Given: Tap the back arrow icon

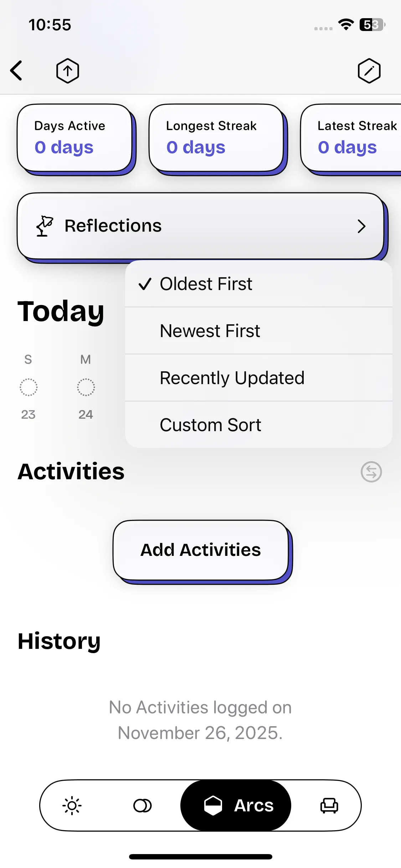Looking at the screenshot, I should (16, 71).
